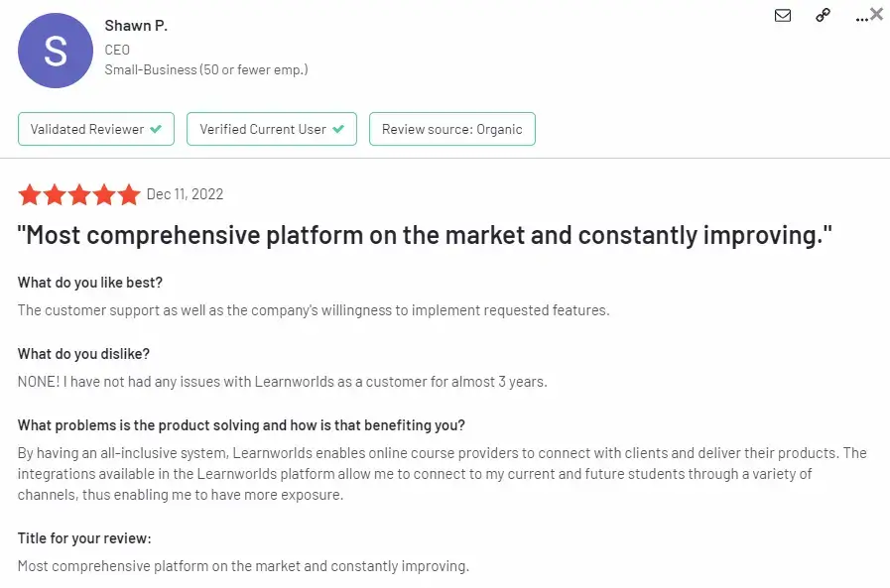Click the envelope email share icon
The image size is (890, 588).
pyautogui.click(x=783, y=15)
